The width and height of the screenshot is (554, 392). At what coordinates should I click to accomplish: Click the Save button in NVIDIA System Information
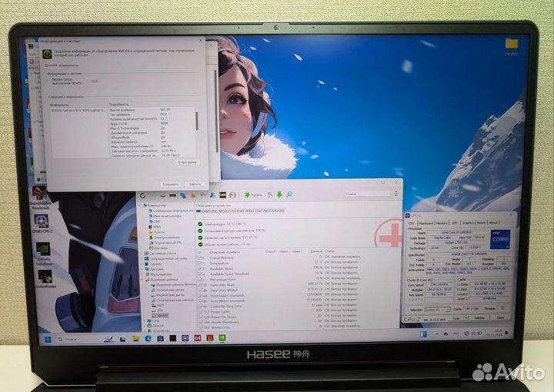pyautogui.click(x=171, y=184)
